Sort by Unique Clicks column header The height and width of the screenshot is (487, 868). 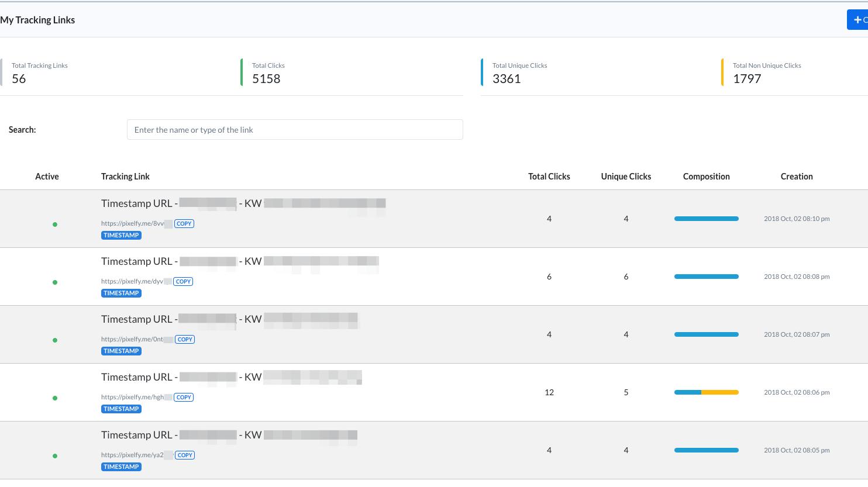(x=626, y=177)
